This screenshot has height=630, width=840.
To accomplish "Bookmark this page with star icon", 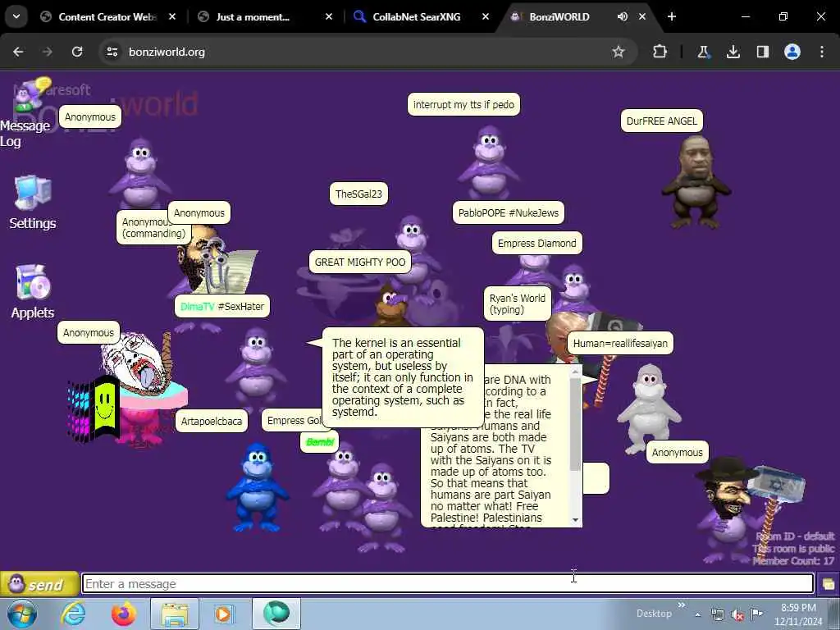I will [619, 52].
